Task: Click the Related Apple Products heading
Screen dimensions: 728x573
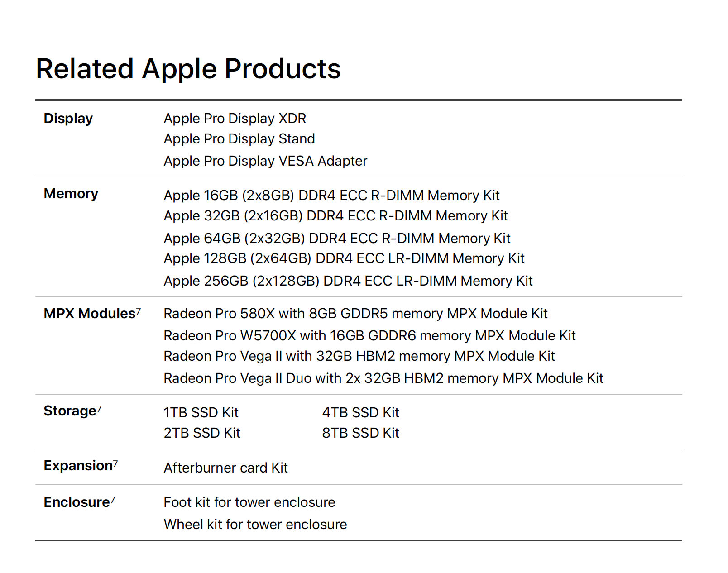Action: coord(188,69)
